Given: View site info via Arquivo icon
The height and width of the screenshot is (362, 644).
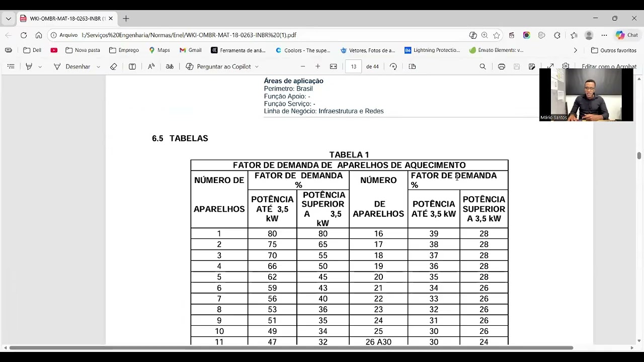Looking at the screenshot, I should click(x=64, y=35).
